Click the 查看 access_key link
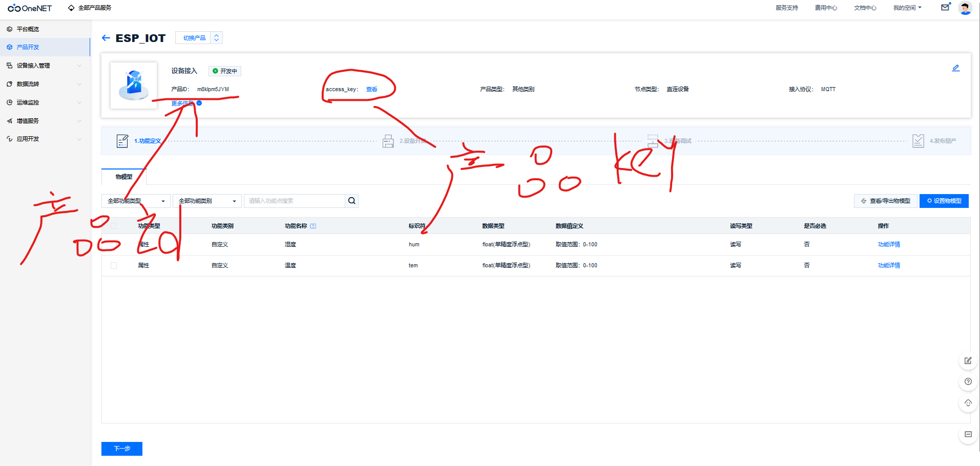 click(372, 89)
